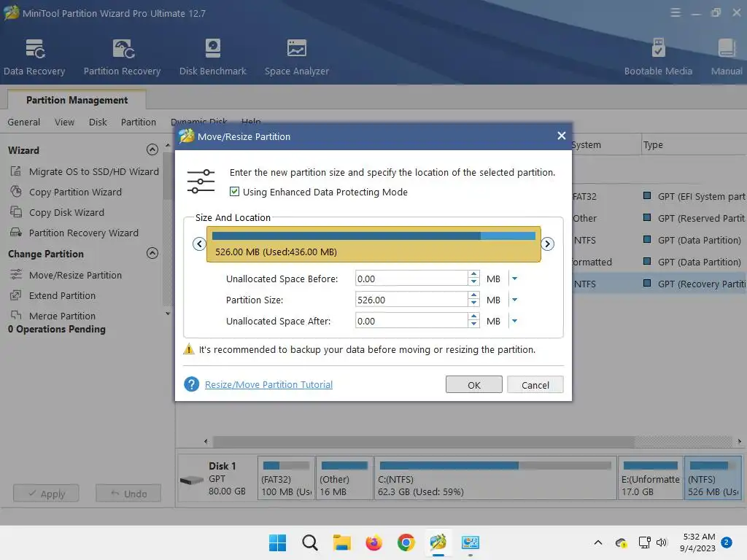The height and width of the screenshot is (560, 747).
Task: Click the Apply button
Action: click(46, 494)
